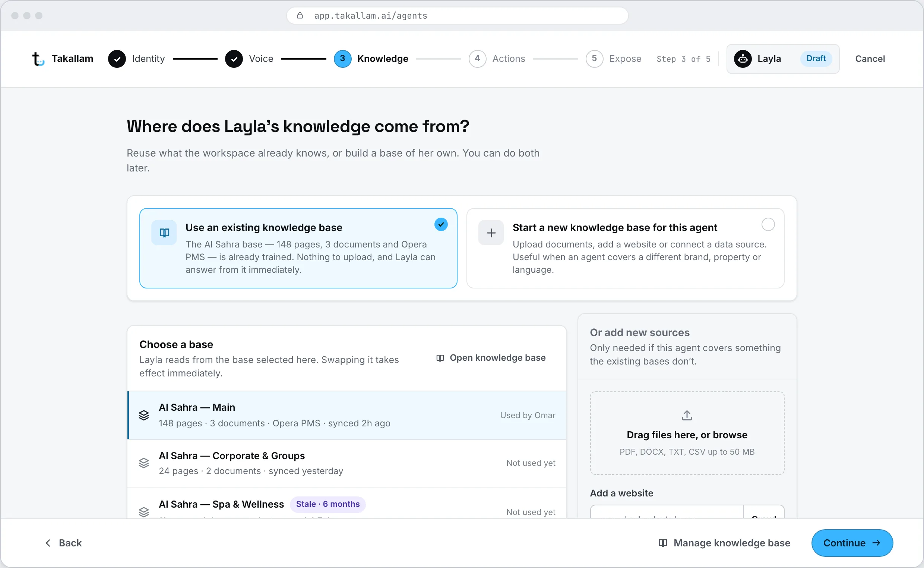
Task: Click the Expose step number 5 circle
Action: coord(594,59)
